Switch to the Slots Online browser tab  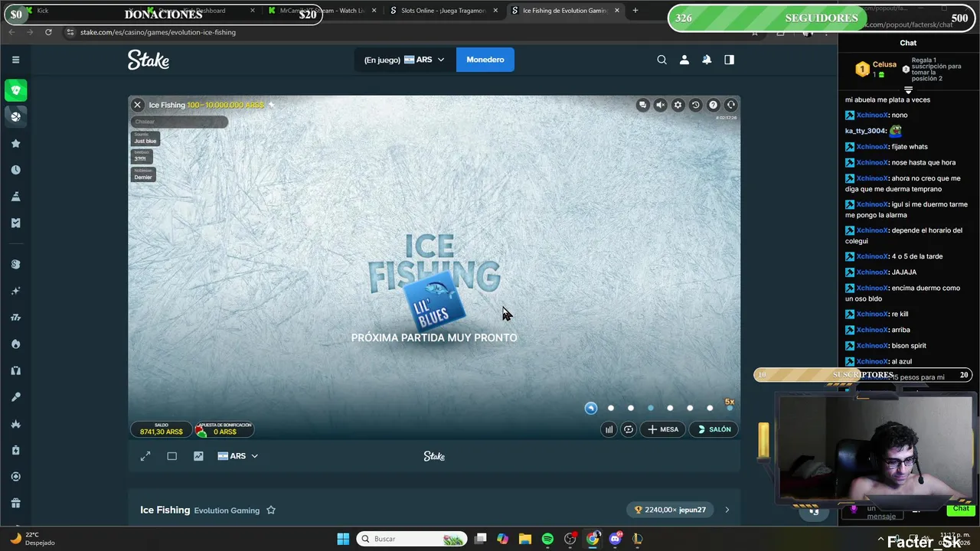[x=443, y=11]
